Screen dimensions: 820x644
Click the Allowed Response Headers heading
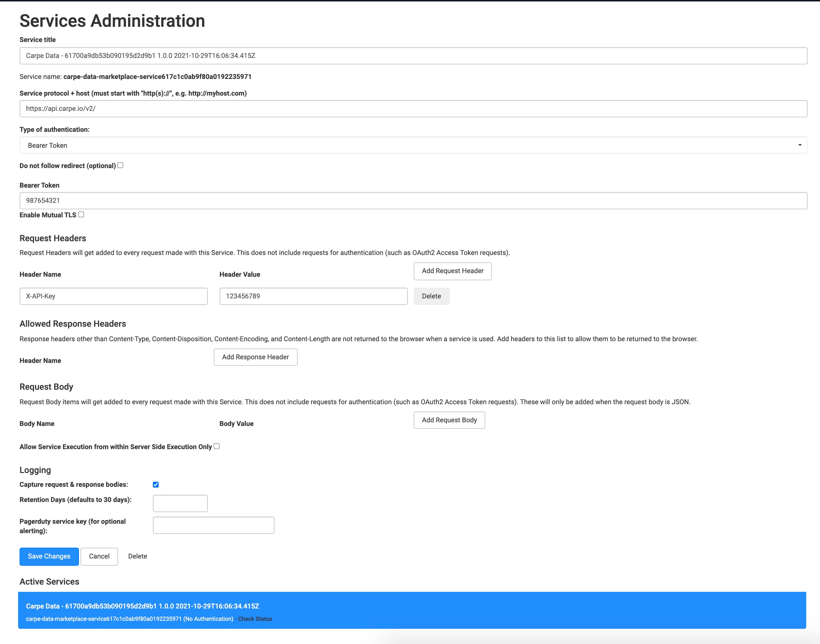coord(73,324)
